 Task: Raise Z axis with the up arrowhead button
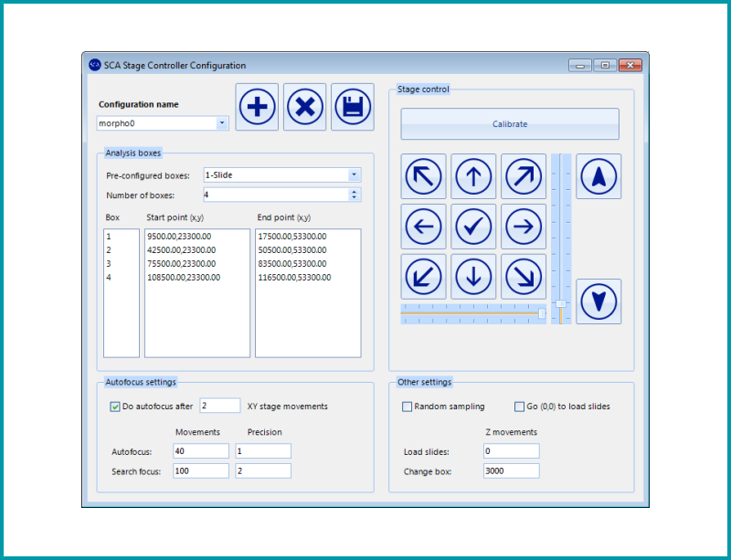(x=599, y=176)
